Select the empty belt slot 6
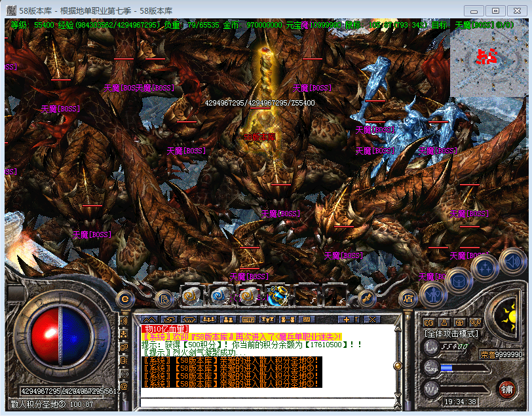 pos(335,295)
